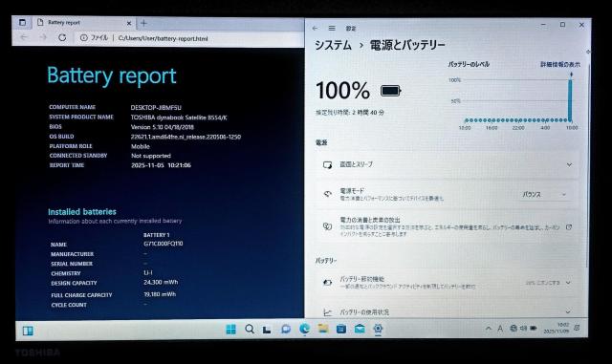Click the Settings gear on taskbar
The height and width of the screenshot is (364, 612).
(378, 329)
